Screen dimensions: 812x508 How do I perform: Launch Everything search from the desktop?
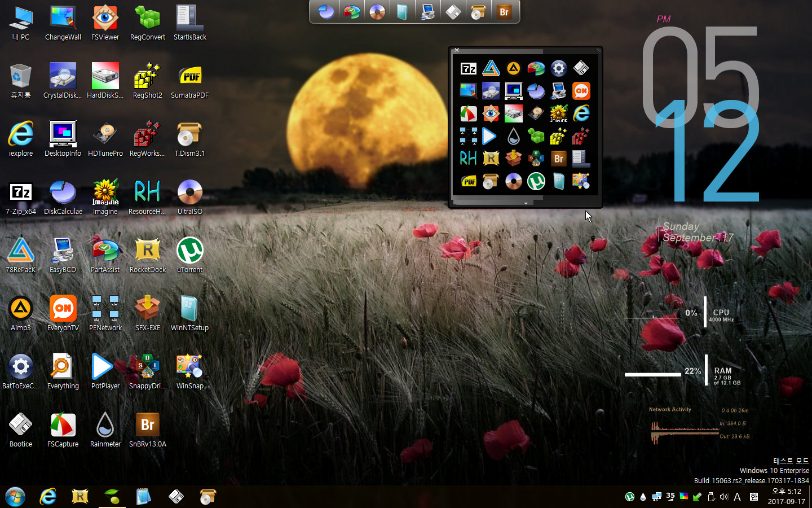[x=63, y=372]
